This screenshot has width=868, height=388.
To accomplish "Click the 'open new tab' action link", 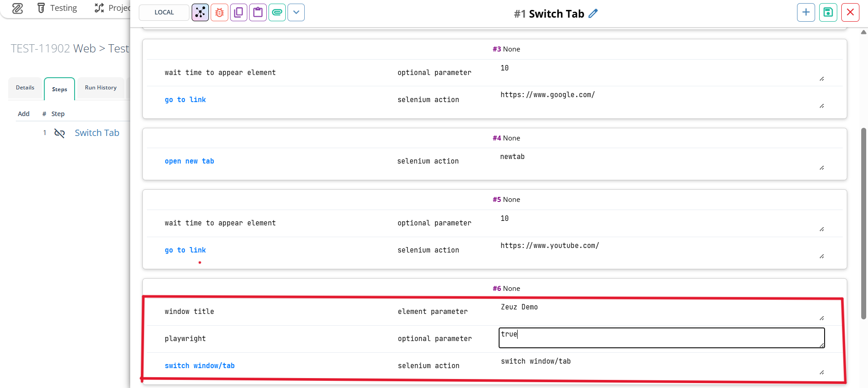I will coord(189,161).
